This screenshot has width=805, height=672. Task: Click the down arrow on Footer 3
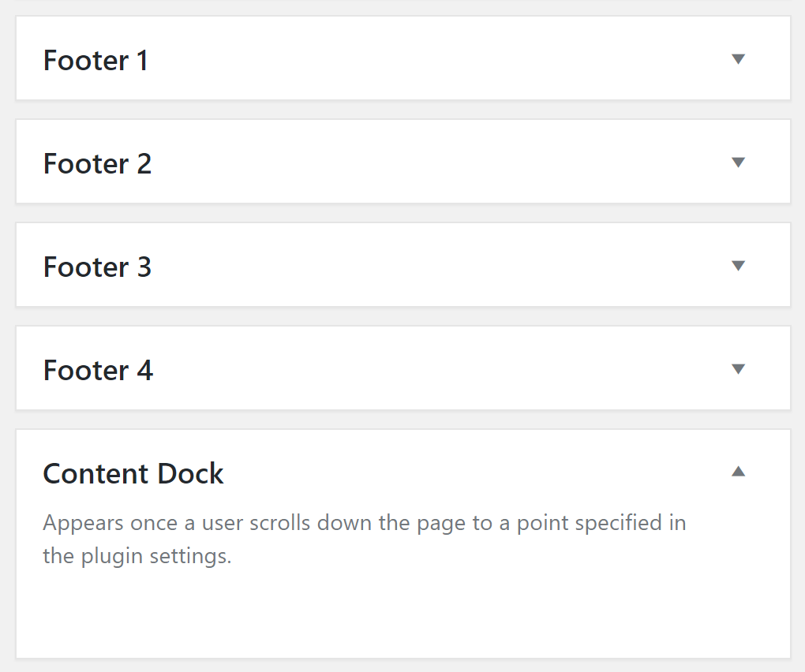pyautogui.click(x=738, y=265)
